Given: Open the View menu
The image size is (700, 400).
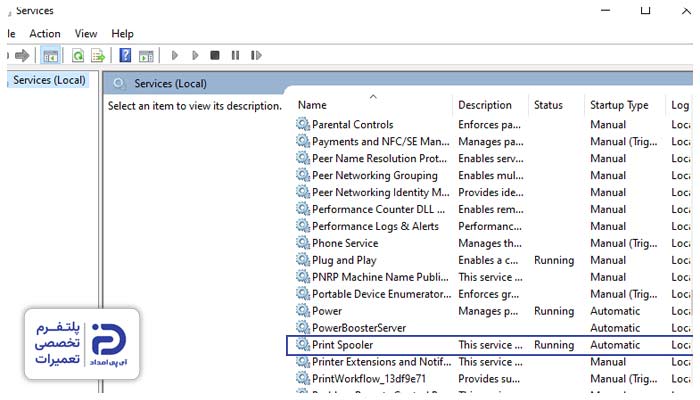Looking at the screenshot, I should (x=86, y=34).
